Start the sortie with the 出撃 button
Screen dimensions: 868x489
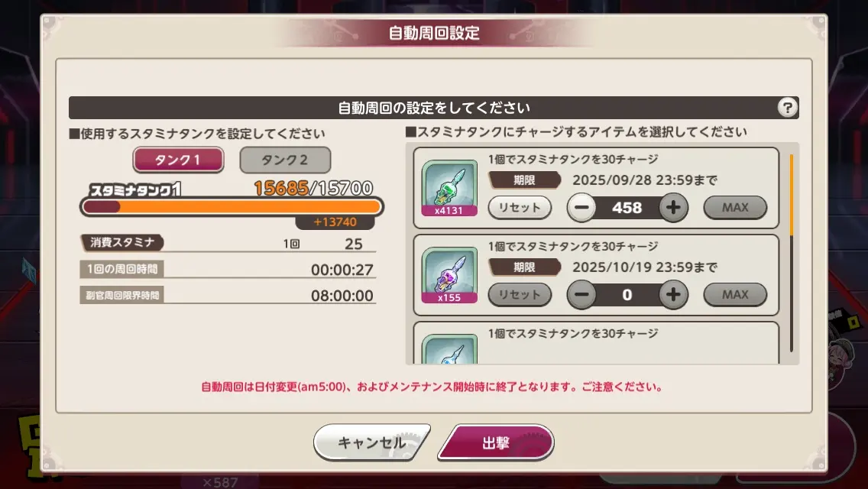coord(496,442)
